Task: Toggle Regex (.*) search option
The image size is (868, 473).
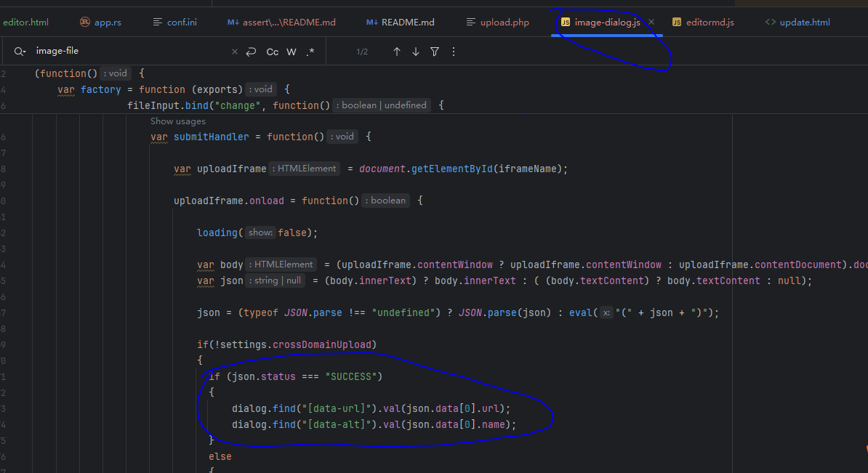Action: 310,52
